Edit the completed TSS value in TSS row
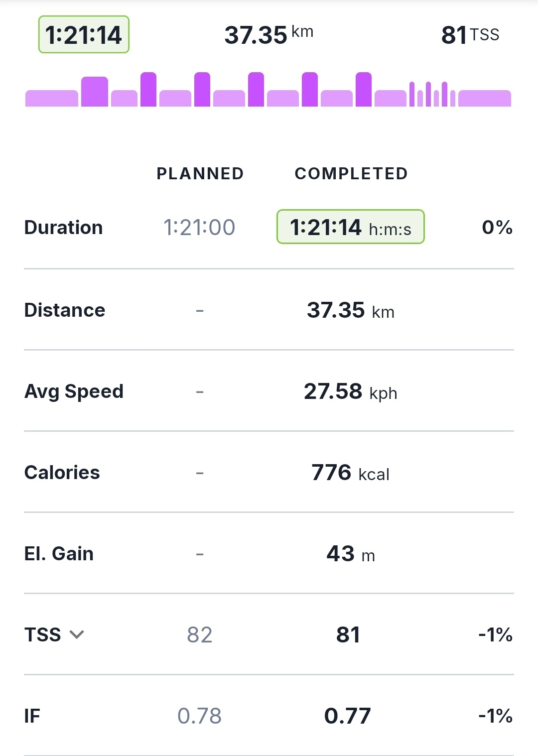 [x=348, y=635]
